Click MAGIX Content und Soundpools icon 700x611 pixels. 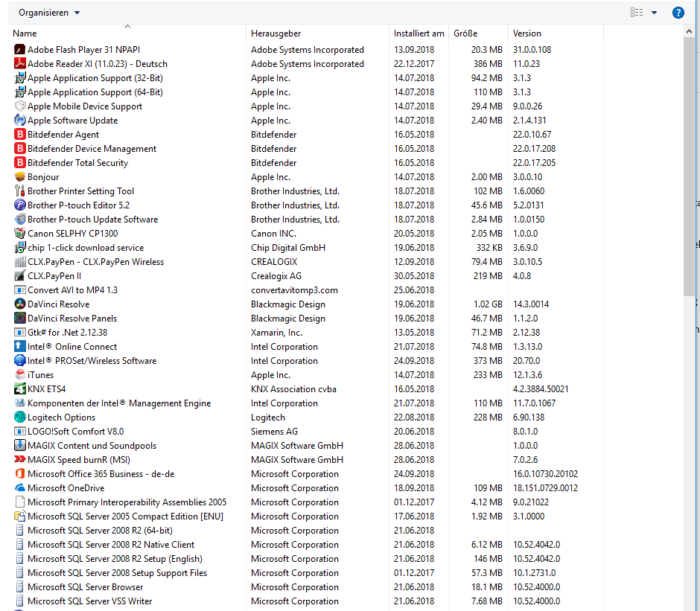(x=19, y=446)
